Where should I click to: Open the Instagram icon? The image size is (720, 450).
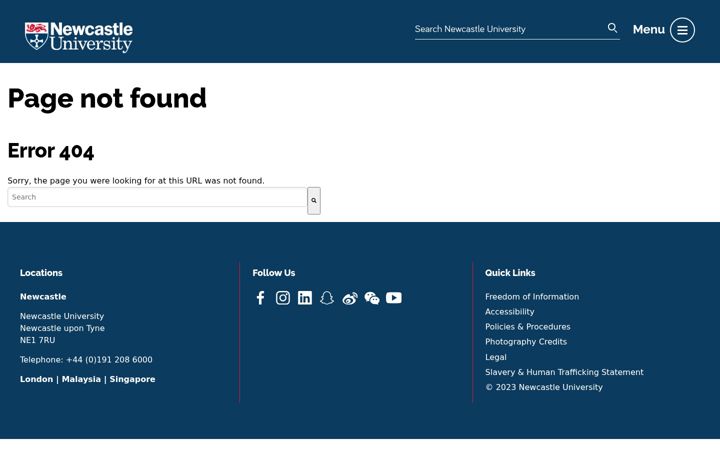coord(282,298)
